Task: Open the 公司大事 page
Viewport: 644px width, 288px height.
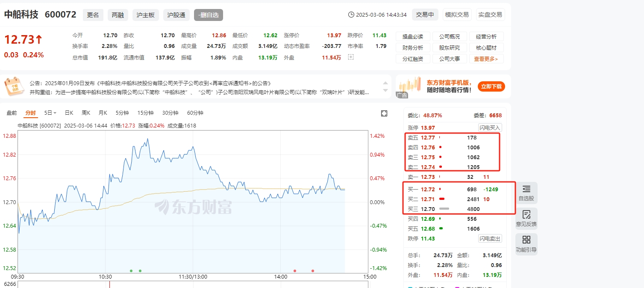Action: pos(450,59)
